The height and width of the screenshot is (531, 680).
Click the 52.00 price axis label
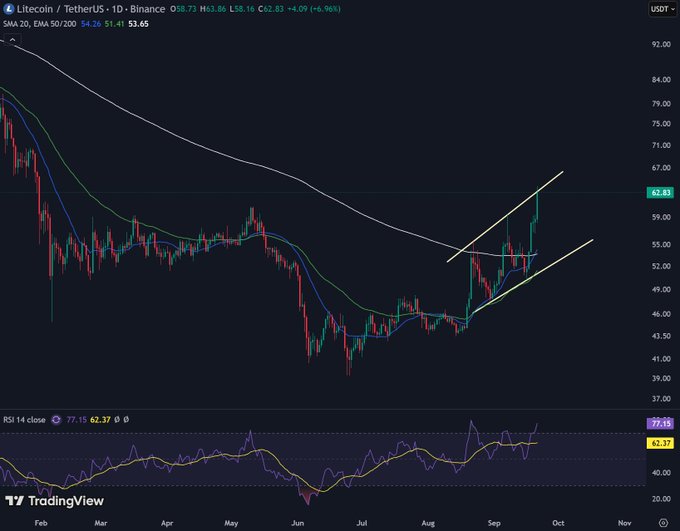point(661,266)
